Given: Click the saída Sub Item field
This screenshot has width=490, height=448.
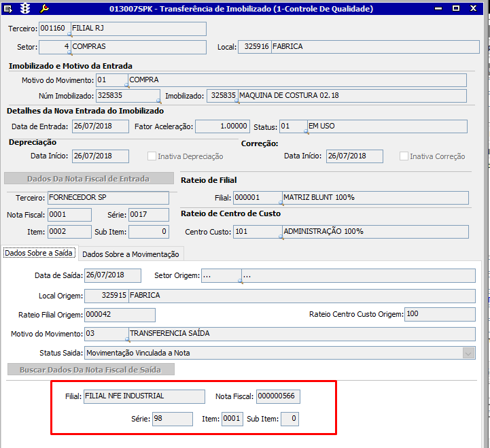Looking at the screenshot, I should 290,419.
